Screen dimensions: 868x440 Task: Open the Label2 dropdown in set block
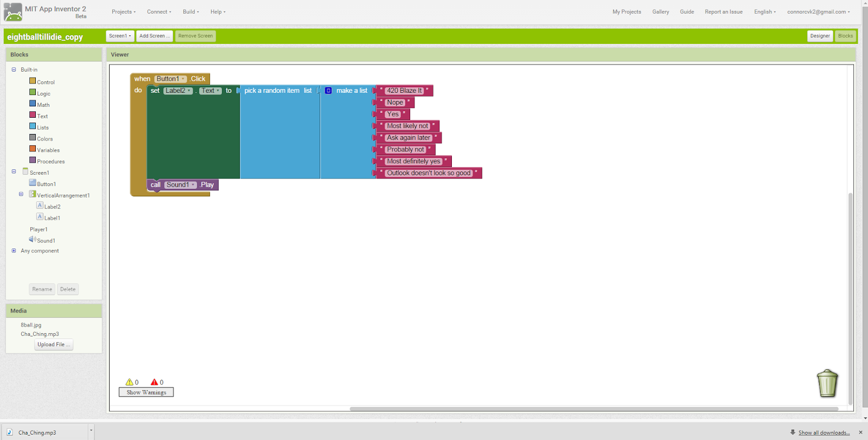tap(178, 91)
